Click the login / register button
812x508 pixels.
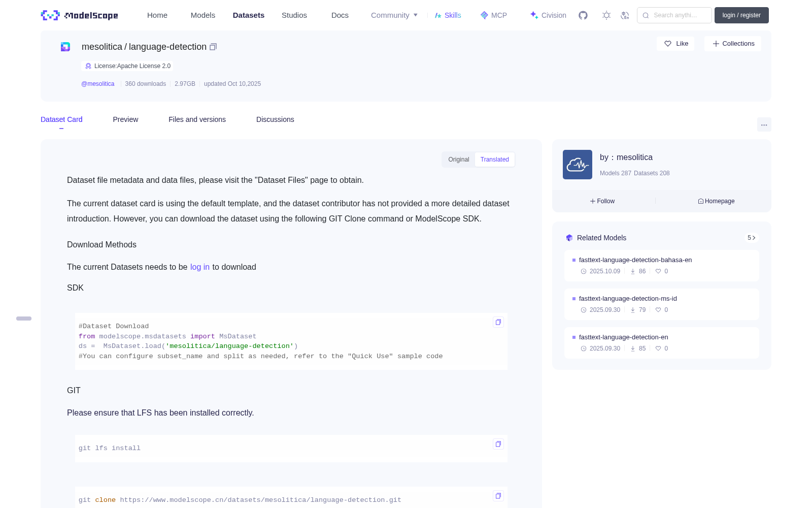[x=741, y=15]
